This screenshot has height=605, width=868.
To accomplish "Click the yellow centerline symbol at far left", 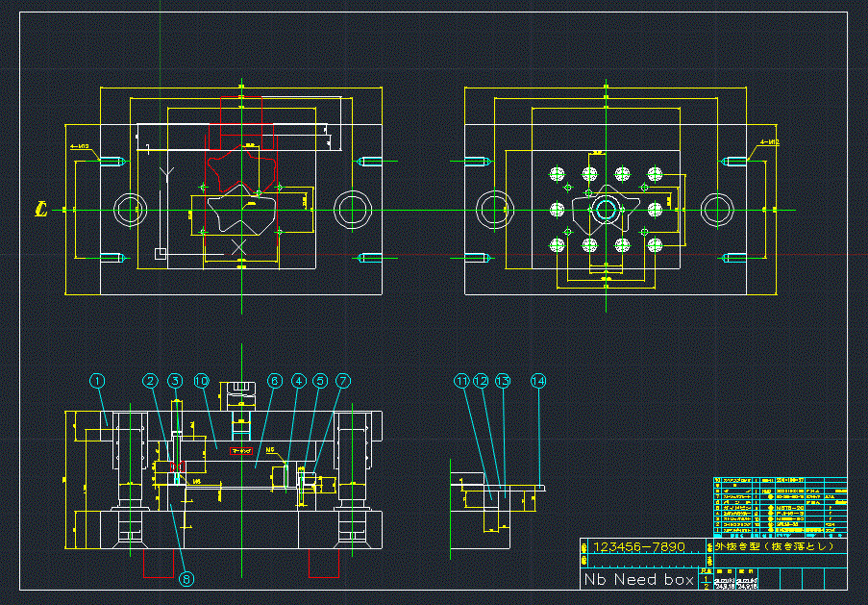I will tap(41, 209).
